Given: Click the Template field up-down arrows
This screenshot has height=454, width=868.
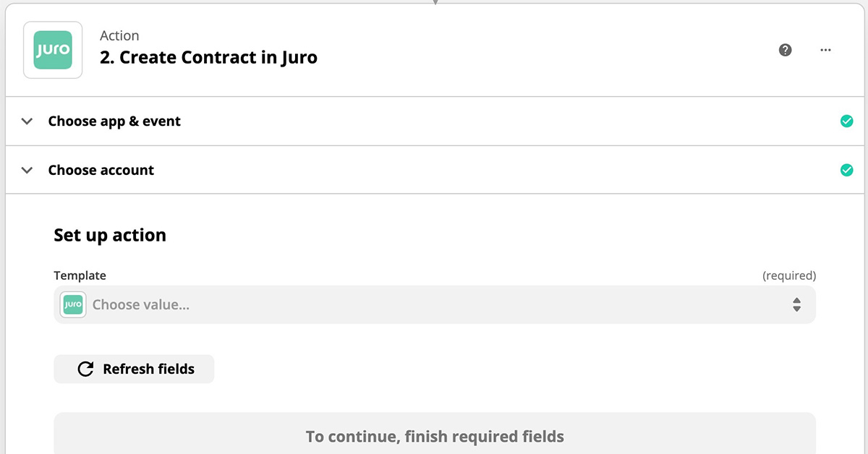Looking at the screenshot, I should pos(796,304).
